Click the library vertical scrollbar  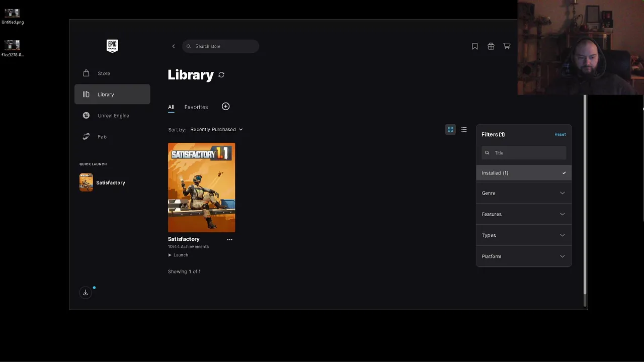tap(585, 195)
